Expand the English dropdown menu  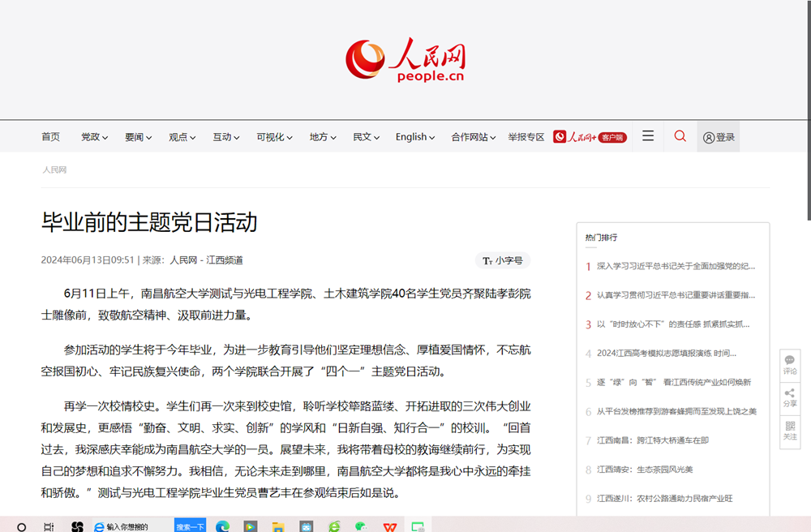tap(415, 137)
